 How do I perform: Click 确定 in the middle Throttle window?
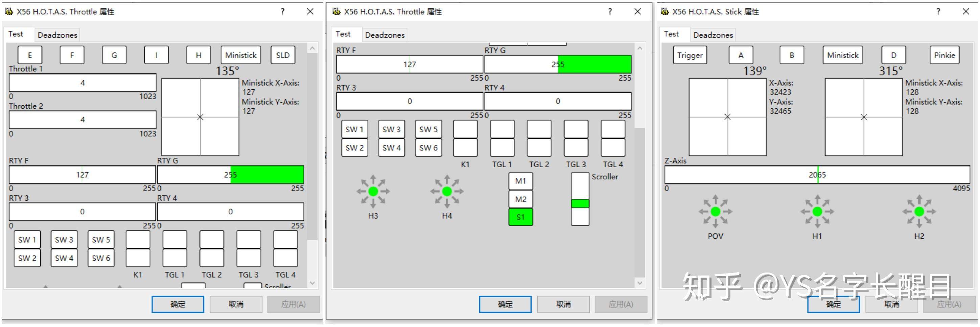click(505, 305)
